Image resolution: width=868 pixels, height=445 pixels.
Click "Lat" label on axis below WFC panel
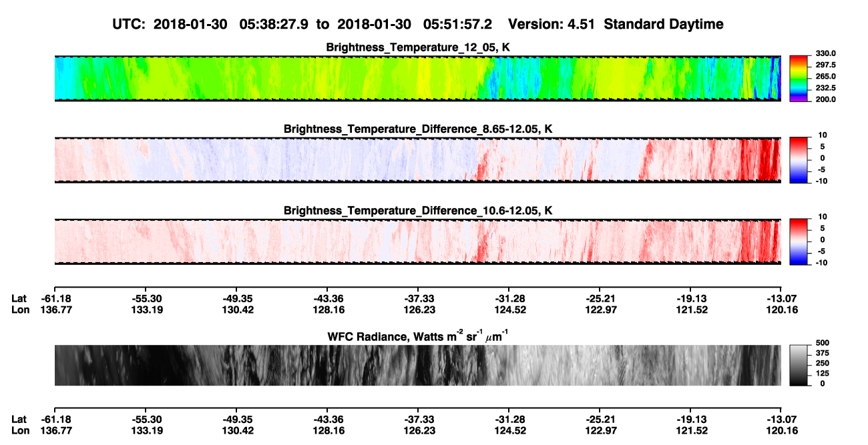19,420
